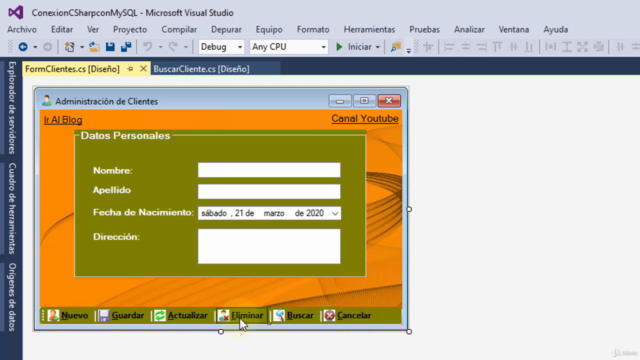Select the Cancelar toolstrip button
The image size is (640, 360).
(x=348, y=316)
